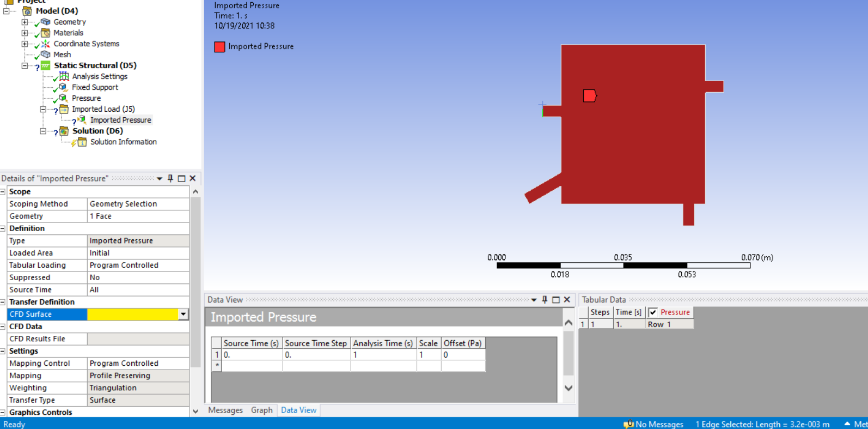Collapse the Solution (D6) node
Viewport: 868px width, 429px height.
click(x=43, y=131)
